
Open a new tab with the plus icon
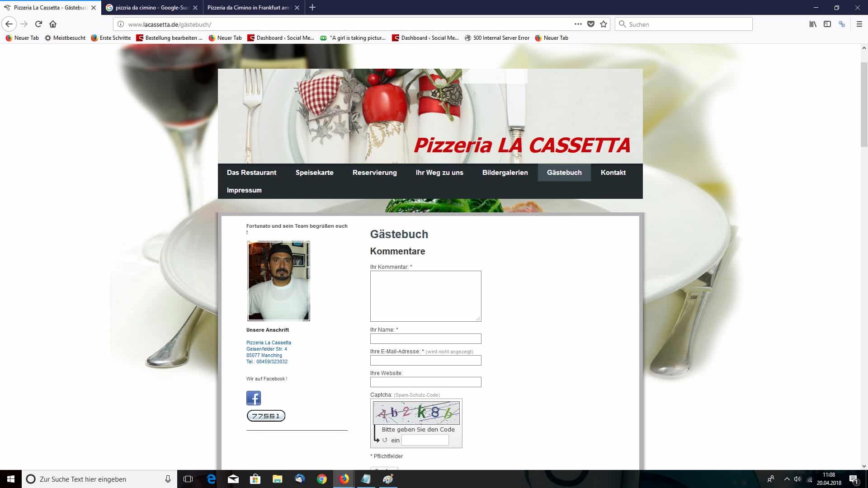pyautogui.click(x=312, y=7)
